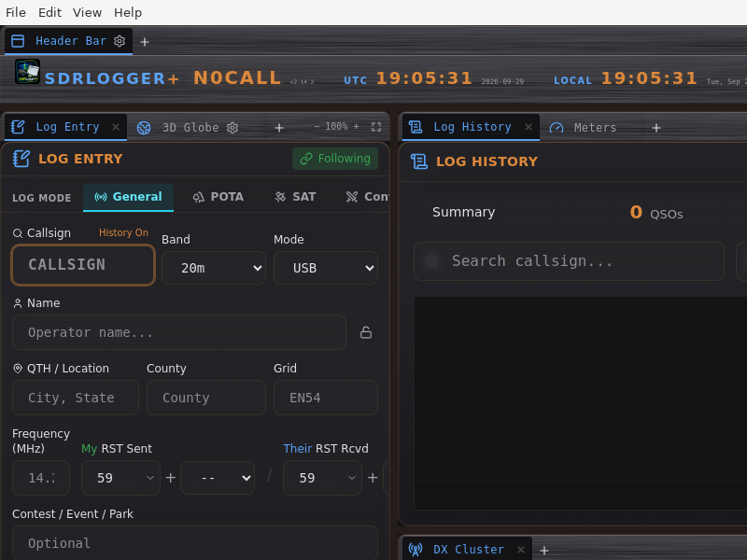Toggle the Name field lock icon
The width and height of the screenshot is (747, 560).
tap(366, 332)
